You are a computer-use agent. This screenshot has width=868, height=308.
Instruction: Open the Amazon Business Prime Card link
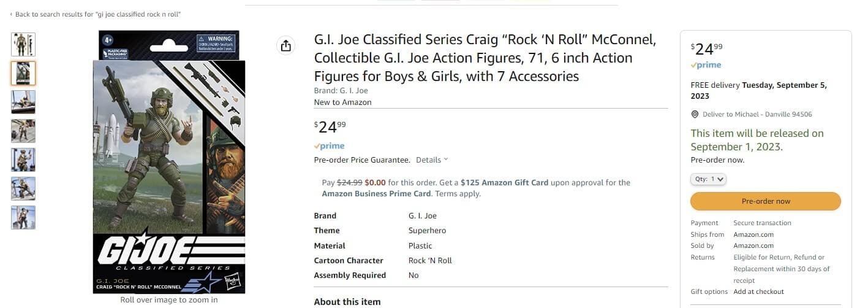376,194
